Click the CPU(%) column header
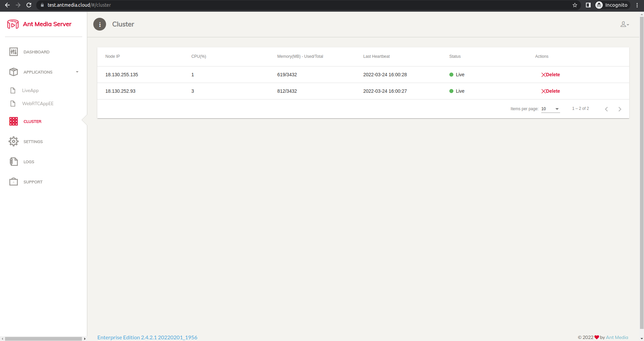Viewport: 644px width, 341px height. point(199,56)
